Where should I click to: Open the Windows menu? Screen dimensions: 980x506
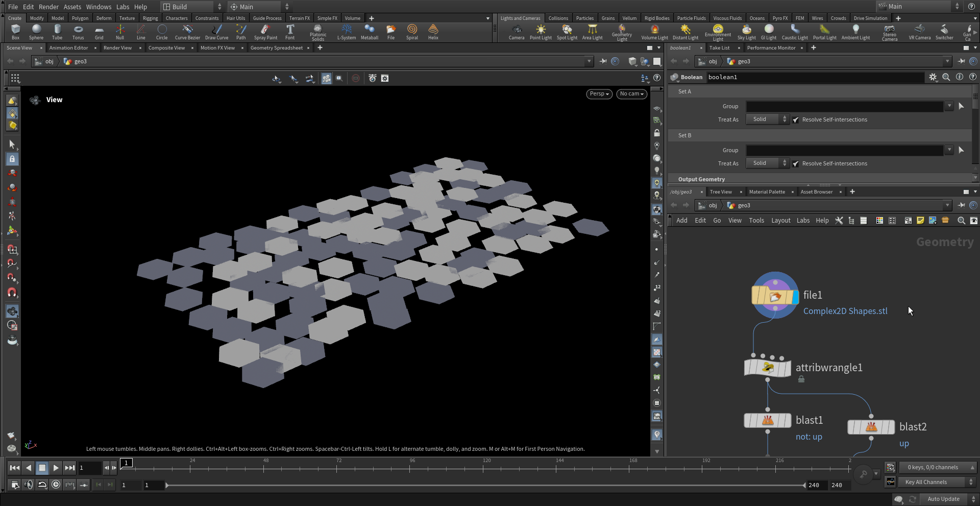(x=99, y=7)
